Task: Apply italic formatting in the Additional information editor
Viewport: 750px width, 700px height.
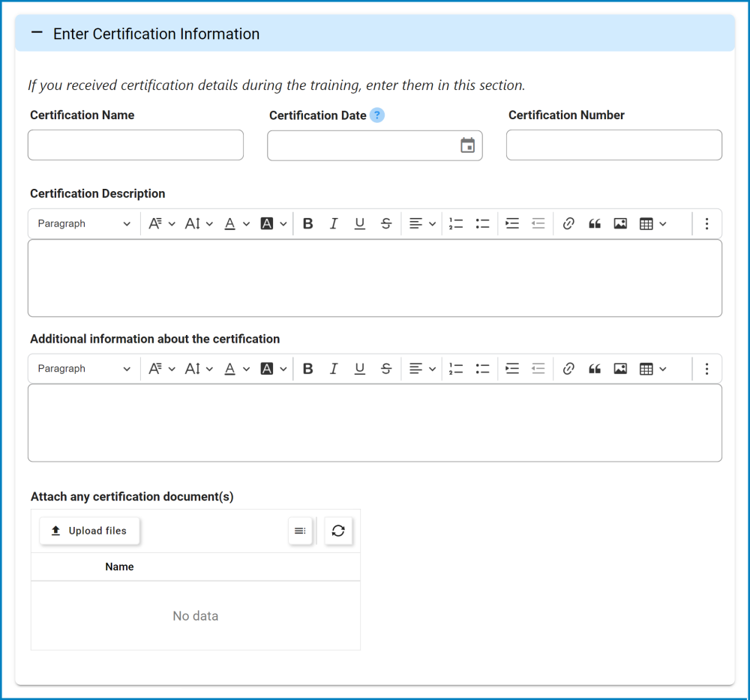Action: click(x=334, y=368)
